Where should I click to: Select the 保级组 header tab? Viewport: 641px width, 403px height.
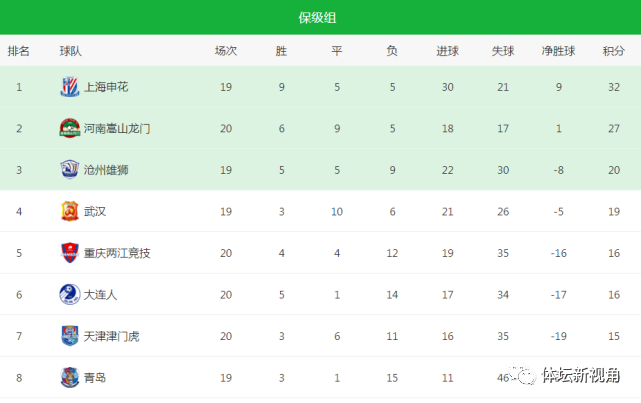click(317, 18)
